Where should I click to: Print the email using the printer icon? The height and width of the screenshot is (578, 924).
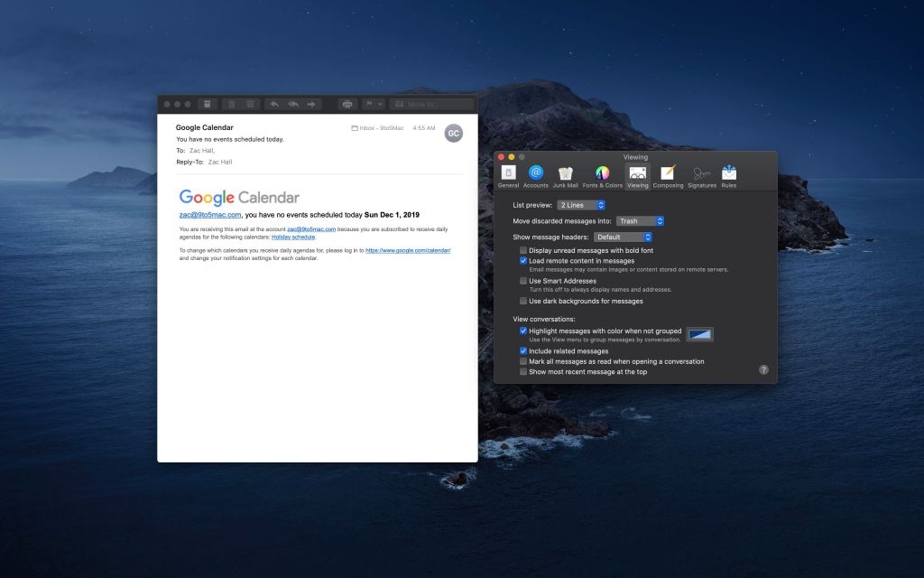pos(347,105)
